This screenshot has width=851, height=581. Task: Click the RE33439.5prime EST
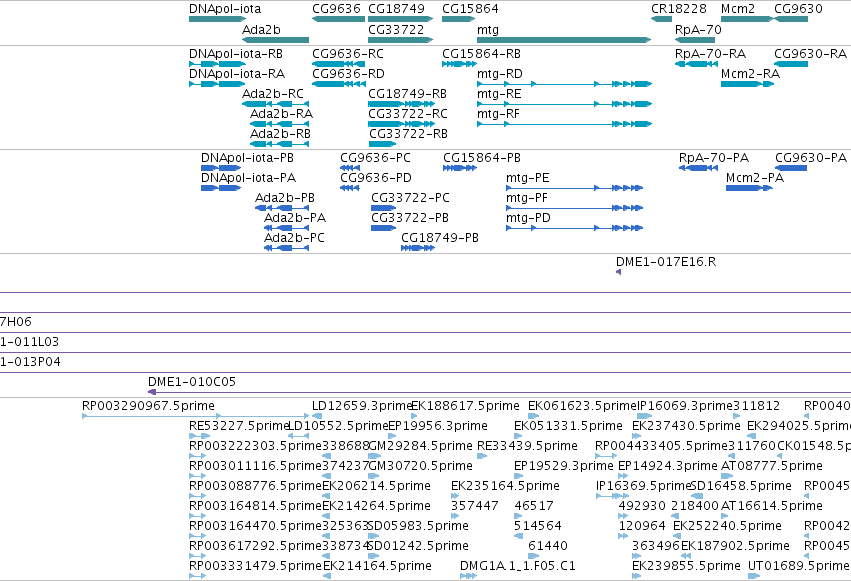coord(482,456)
